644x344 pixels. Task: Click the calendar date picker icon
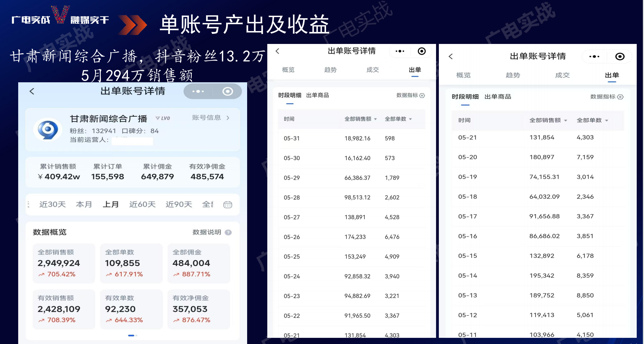pyautogui.click(x=228, y=205)
